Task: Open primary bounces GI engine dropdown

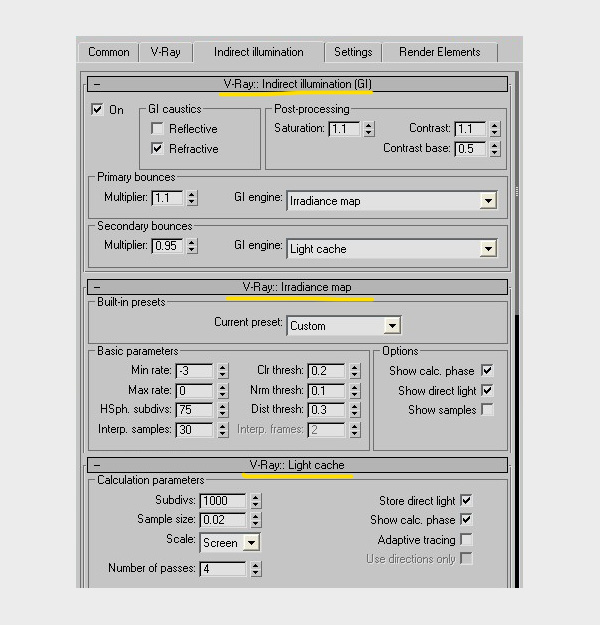Action: [487, 201]
